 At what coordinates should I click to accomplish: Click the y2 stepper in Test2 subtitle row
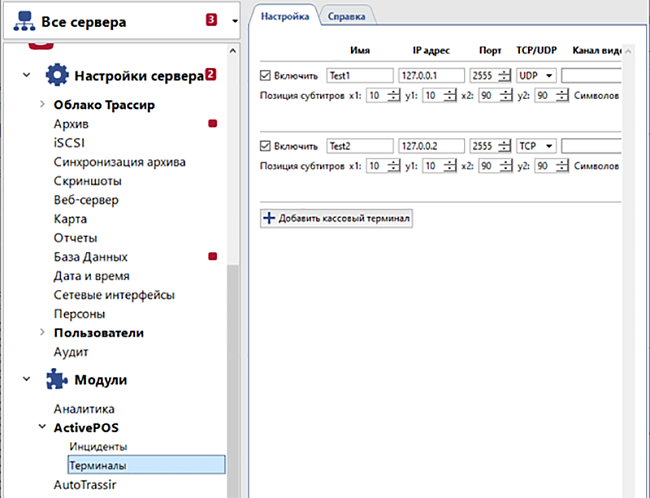coord(562,166)
